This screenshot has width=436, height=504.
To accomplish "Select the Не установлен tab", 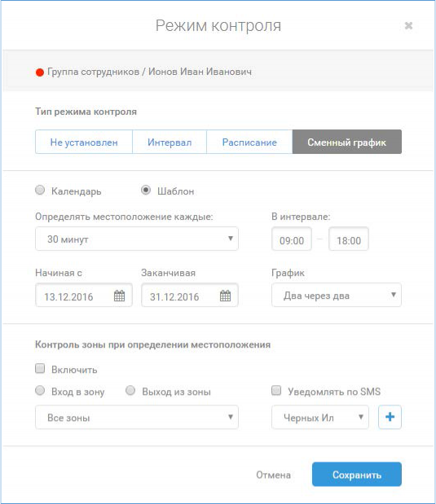I will tap(84, 142).
